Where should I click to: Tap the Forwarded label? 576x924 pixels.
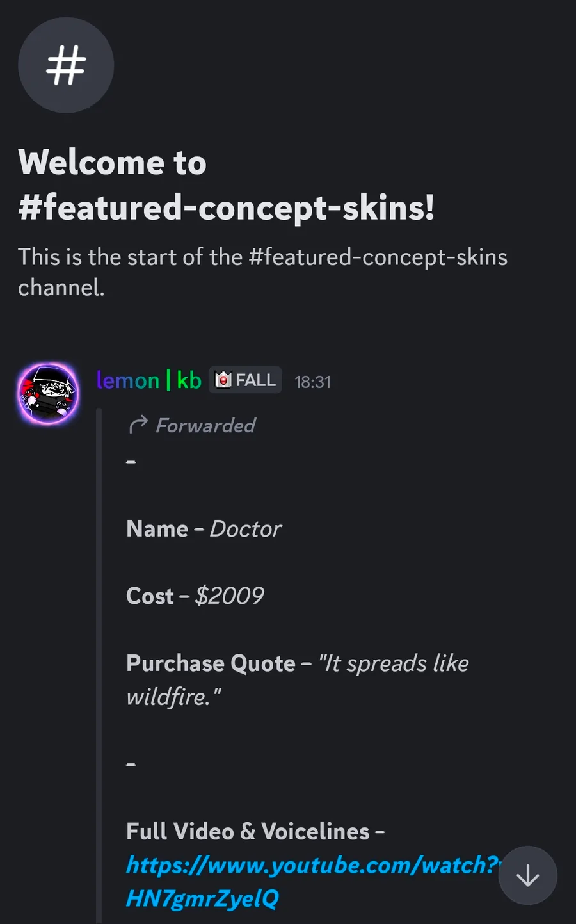(x=205, y=425)
